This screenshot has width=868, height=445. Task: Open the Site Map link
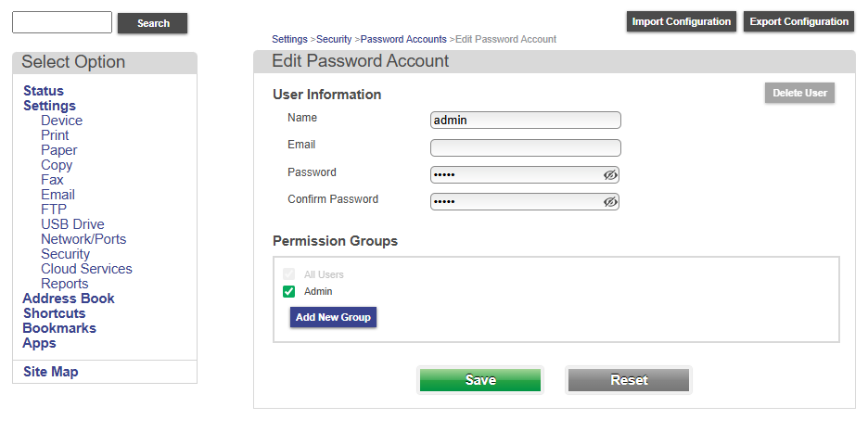51,372
